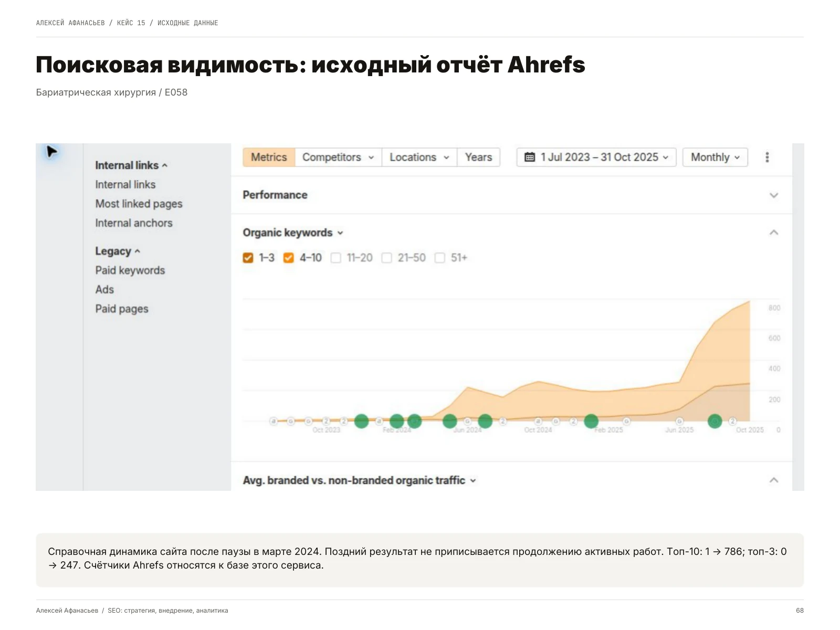
Task: Switch to the Years tab
Action: coord(478,157)
